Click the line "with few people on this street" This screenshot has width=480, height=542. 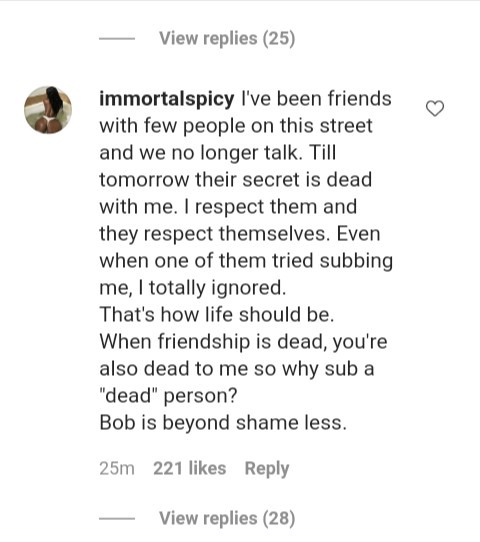click(236, 126)
